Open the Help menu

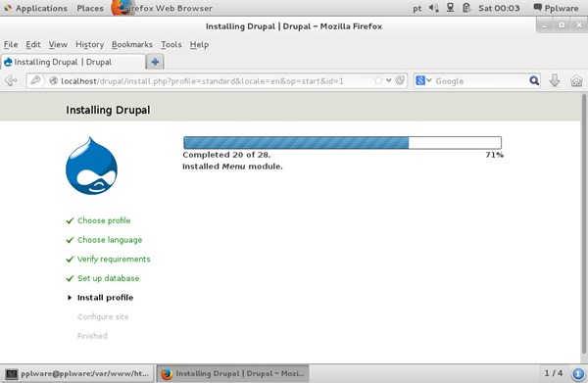click(199, 45)
